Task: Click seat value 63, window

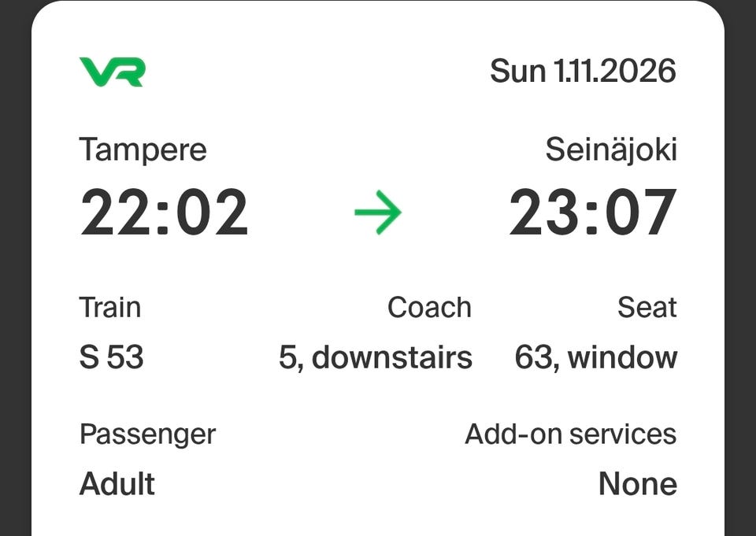Action: tap(596, 357)
